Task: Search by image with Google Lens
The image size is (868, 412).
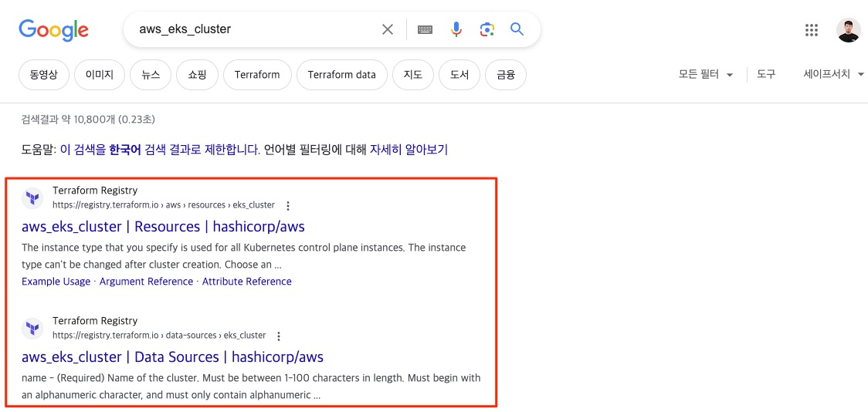Action: (x=487, y=29)
